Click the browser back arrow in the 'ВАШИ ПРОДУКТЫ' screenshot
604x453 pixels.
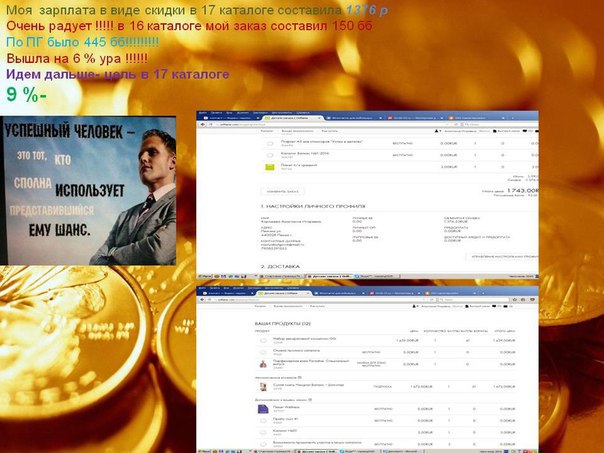pos(203,299)
